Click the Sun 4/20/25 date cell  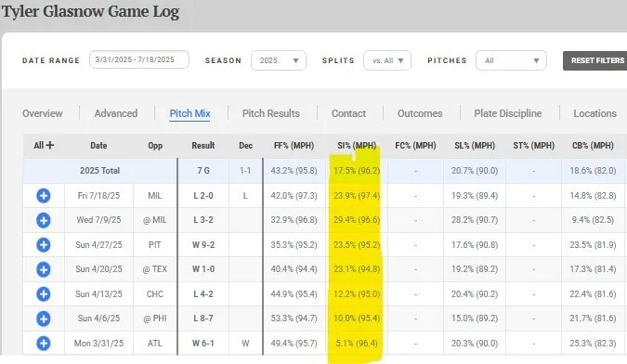point(98,269)
